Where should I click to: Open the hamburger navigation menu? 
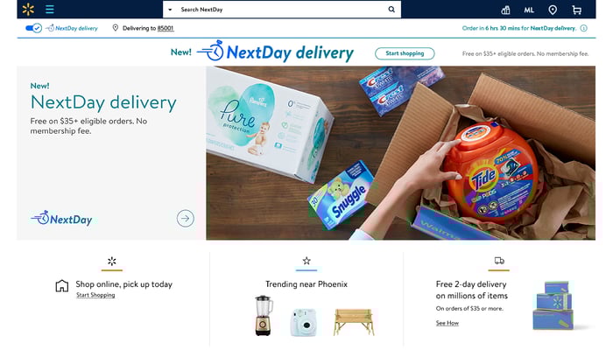[50, 10]
